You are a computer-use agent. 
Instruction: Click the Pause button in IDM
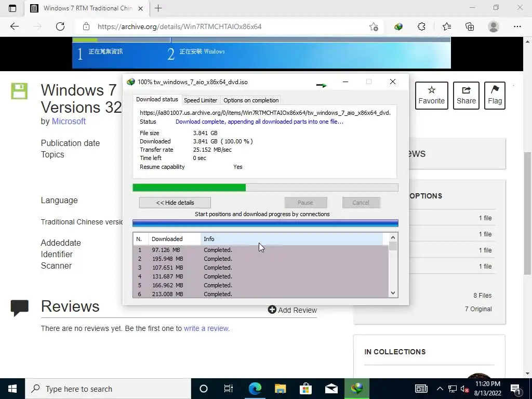pos(305,203)
